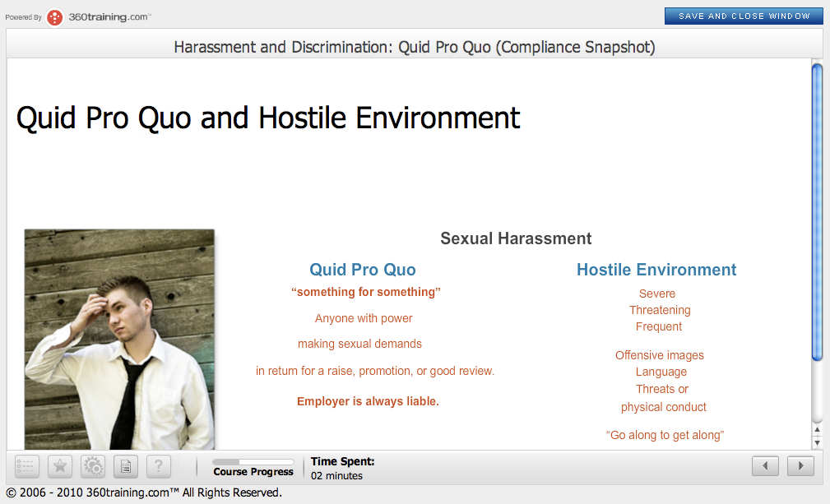
Task: Advance to next slide with right arrow
Action: coord(800,466)
